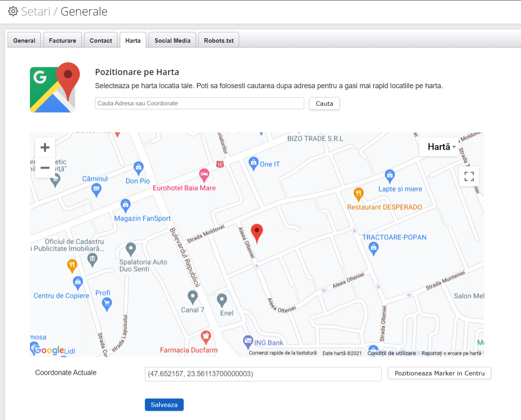Open the General tab
The height and width of the screenshot is (420, 521).
point(24,40)
